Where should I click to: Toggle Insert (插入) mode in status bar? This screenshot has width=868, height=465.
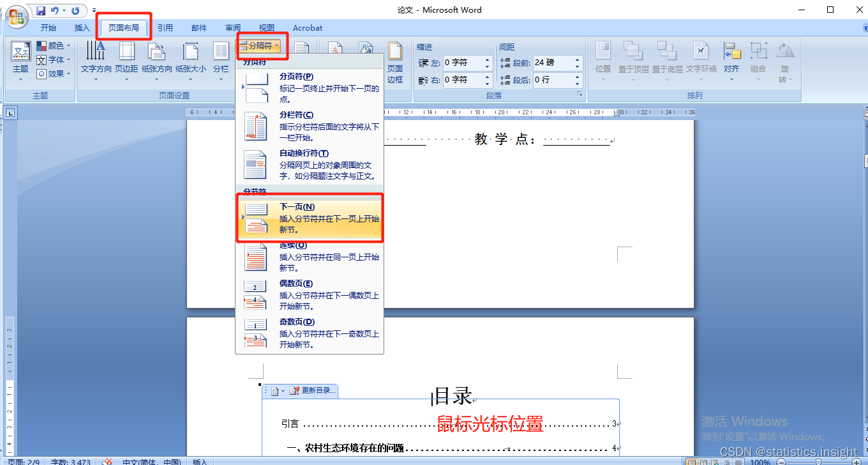click(x=200, y=462)
